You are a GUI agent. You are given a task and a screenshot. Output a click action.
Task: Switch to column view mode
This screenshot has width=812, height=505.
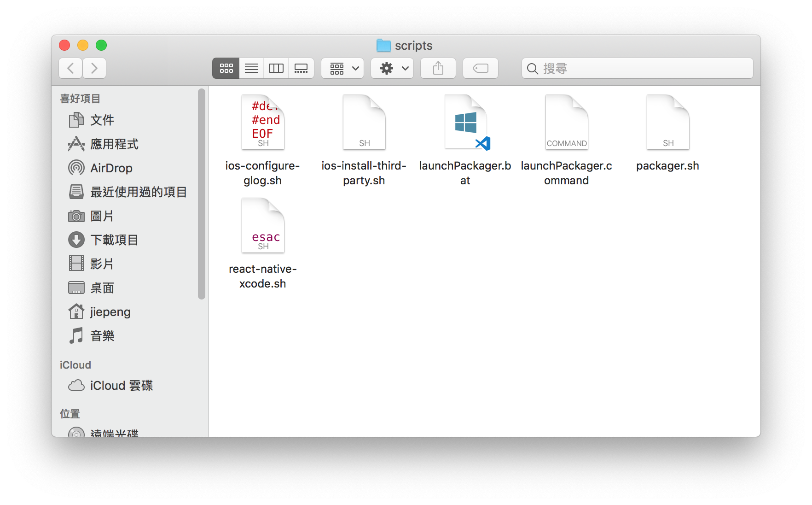pos(276,69)
